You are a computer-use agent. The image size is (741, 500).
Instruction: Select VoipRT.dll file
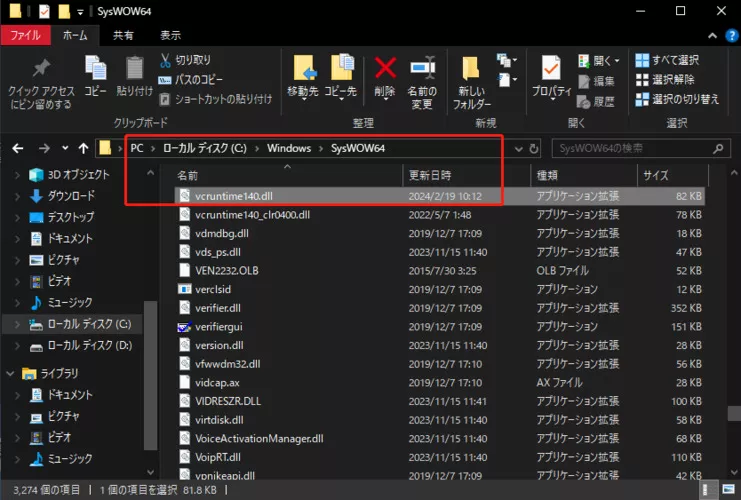(x=439, y=457)
